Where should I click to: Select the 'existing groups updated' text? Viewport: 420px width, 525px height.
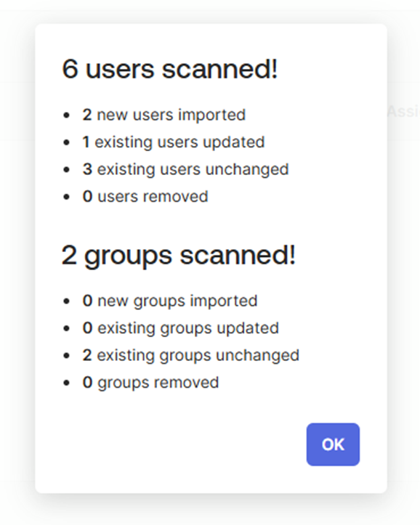[x=188, y=327]
